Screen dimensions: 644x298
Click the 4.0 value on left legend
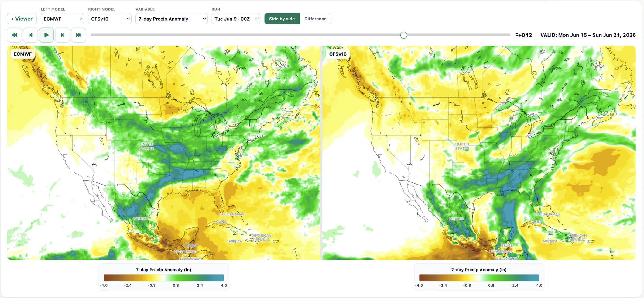(x=224, y=286)
